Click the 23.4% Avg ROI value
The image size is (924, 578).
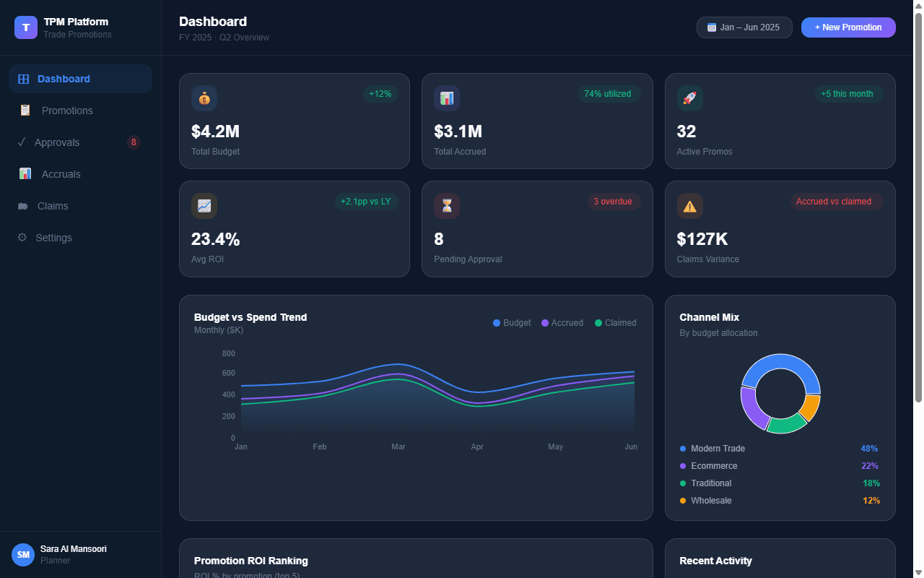pos(215,239)
